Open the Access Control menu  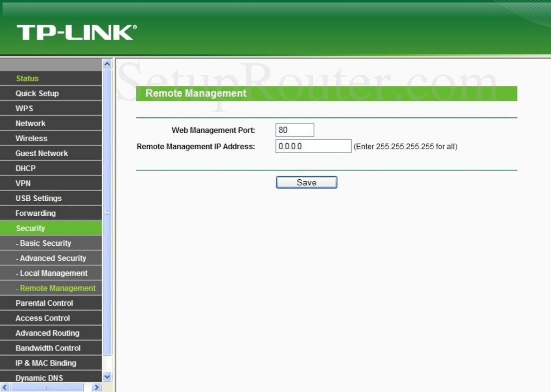pyautogui.click(x=51, y=318)
